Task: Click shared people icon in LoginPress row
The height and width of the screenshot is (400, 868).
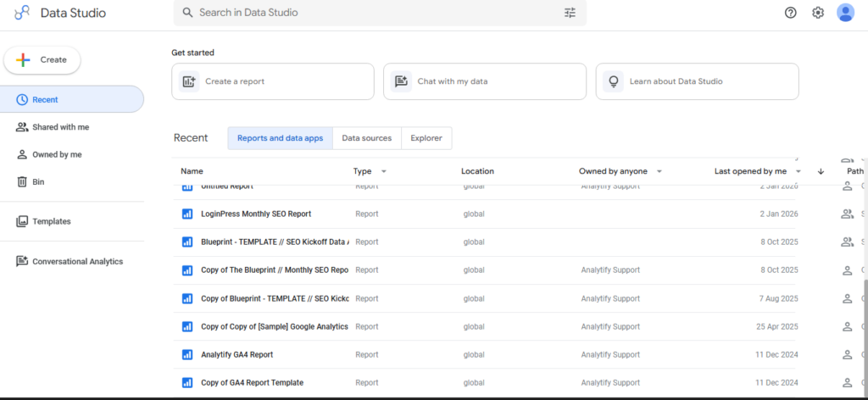Action: click(x=848, y=214)
